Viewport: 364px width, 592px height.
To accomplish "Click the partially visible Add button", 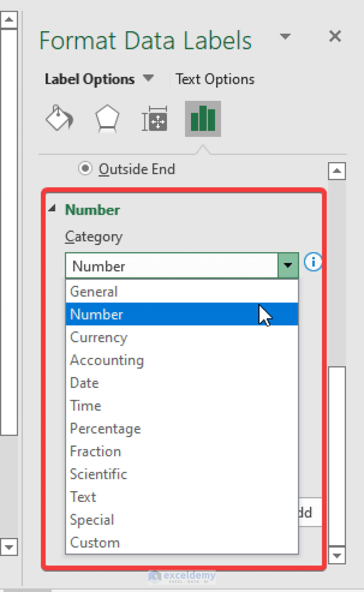I will point(308,512).
